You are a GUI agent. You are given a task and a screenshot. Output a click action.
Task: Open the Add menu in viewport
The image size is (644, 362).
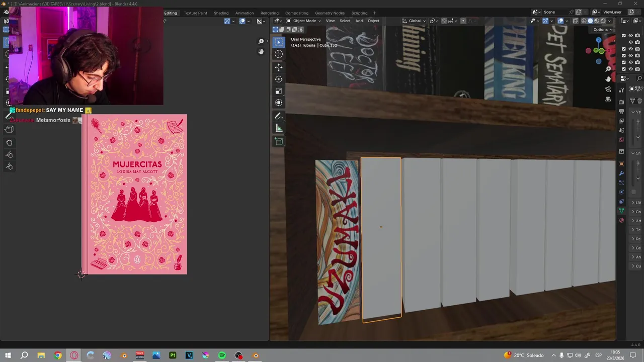tap(359, 21)
